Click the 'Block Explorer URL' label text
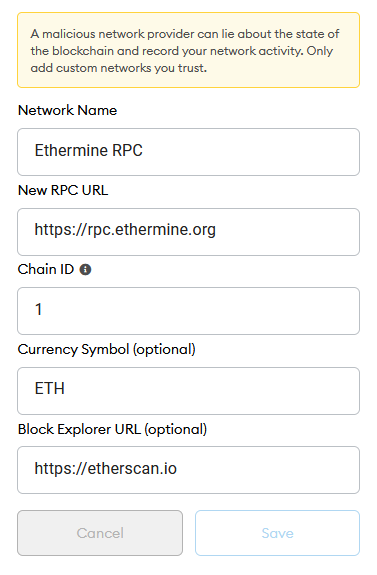377x575 pixels. point(80,429)
